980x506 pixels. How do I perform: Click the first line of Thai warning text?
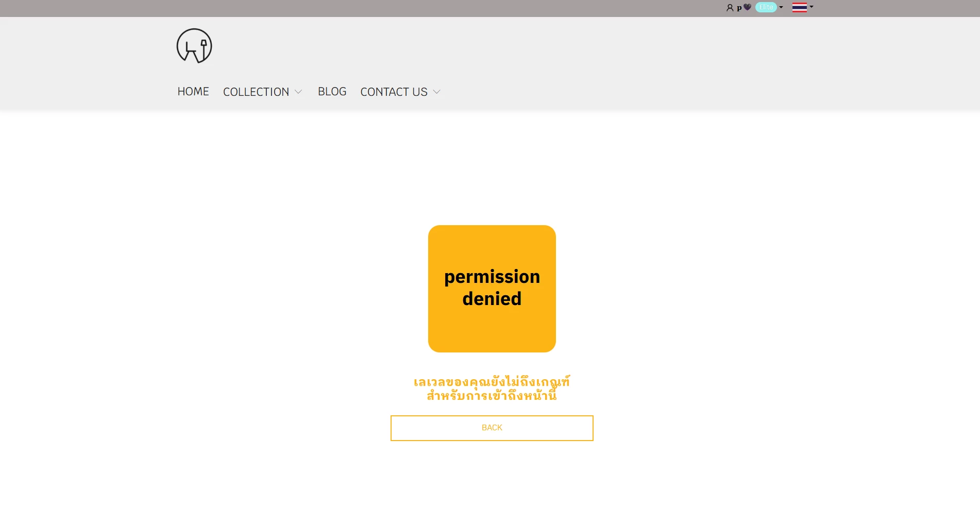[x=492, y=382]
